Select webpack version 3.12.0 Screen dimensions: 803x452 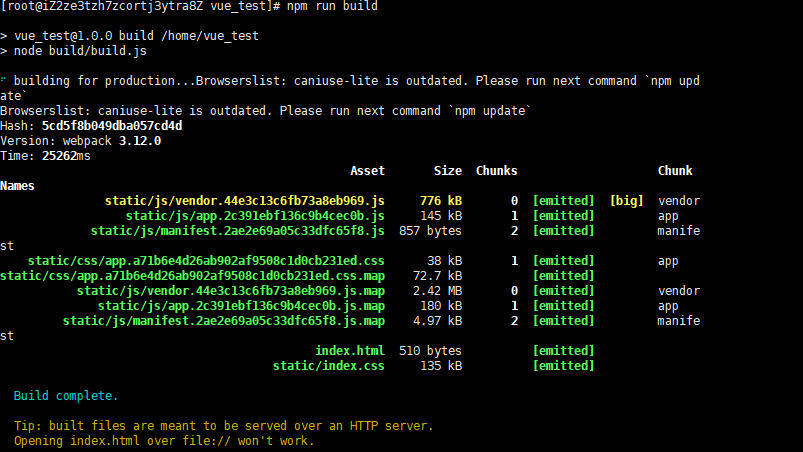coord(140,141)
